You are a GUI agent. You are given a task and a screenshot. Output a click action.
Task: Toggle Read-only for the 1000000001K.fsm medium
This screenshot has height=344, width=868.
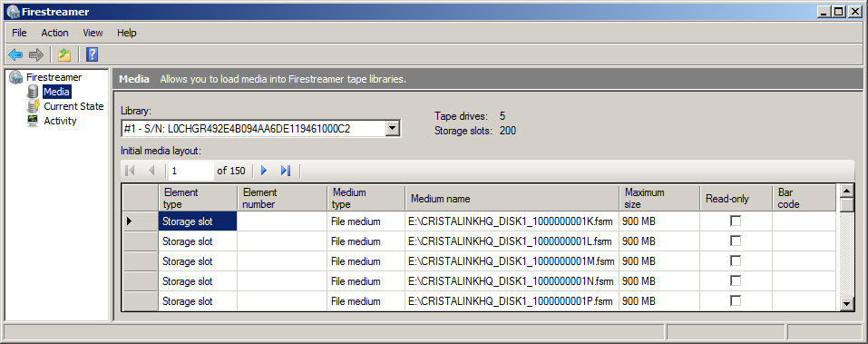[x=736, y=221]
